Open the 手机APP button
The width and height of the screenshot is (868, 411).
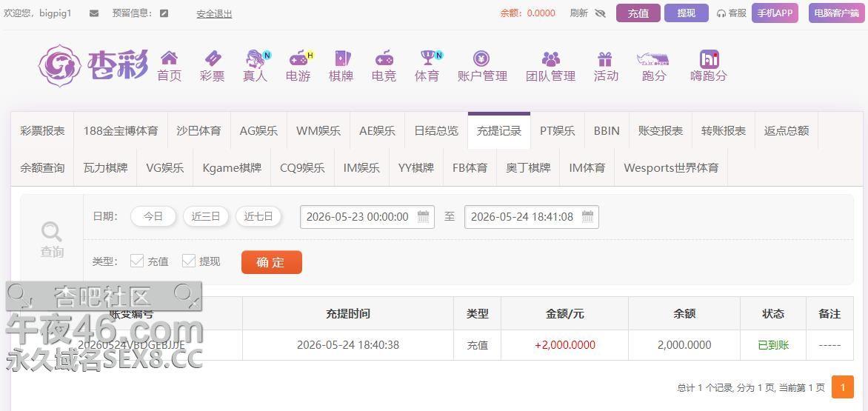(x=775, y=13)
